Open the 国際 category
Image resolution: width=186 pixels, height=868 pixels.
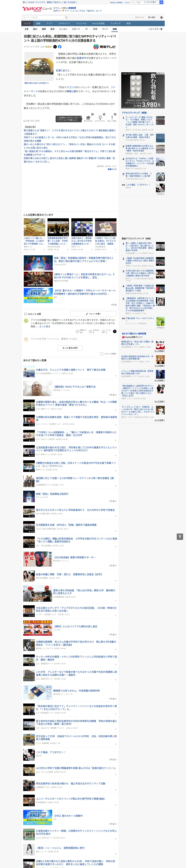click(44, 29)
